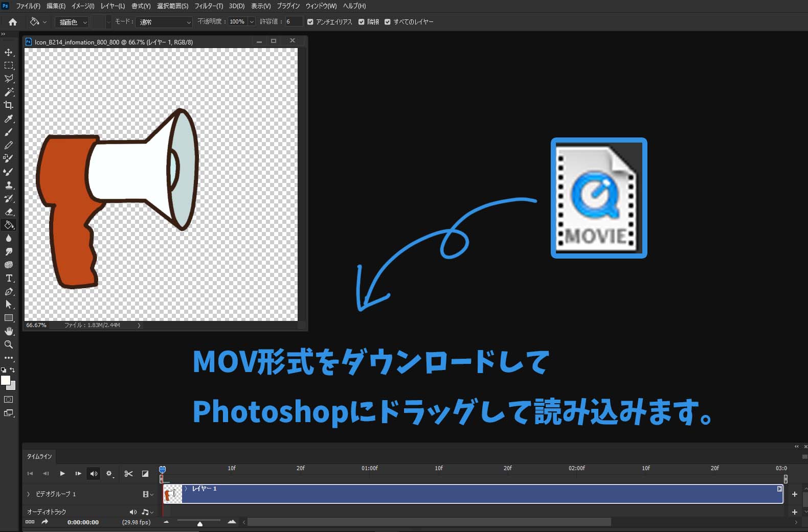Open the 描画色 fill source dropdown
808x532 pixels.
coord(73,22)
